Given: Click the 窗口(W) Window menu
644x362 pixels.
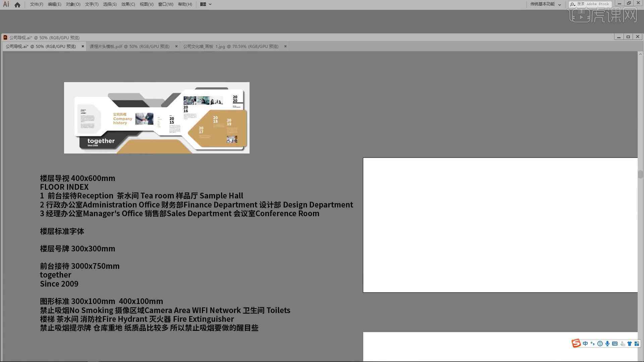Looking at the screenshot, I should [164, 4].
